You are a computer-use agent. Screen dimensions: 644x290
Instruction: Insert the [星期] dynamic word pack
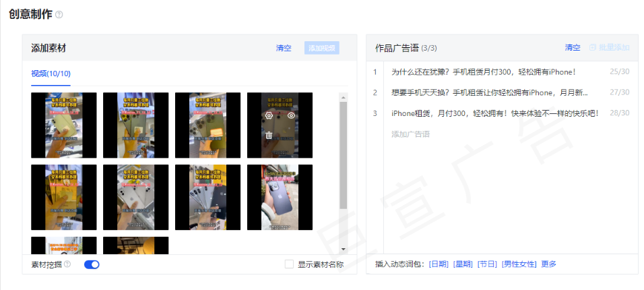tap(463, 264)
